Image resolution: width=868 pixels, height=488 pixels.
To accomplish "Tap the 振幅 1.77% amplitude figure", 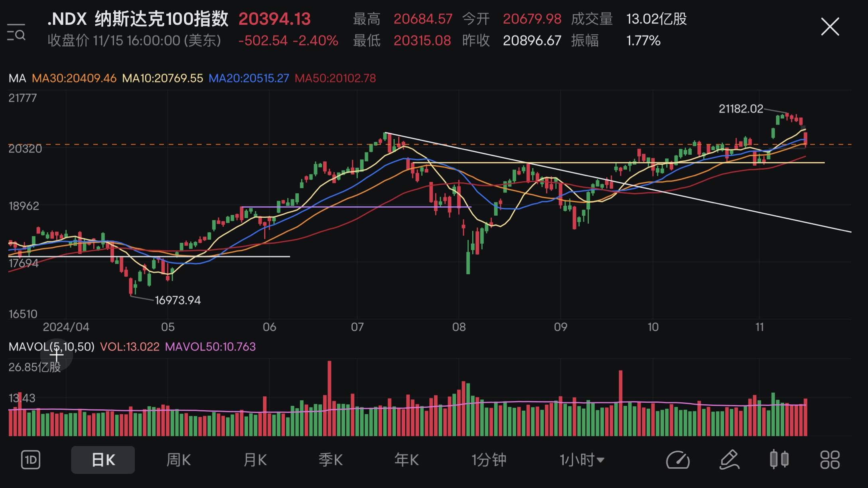I will (x=616, y=40).
